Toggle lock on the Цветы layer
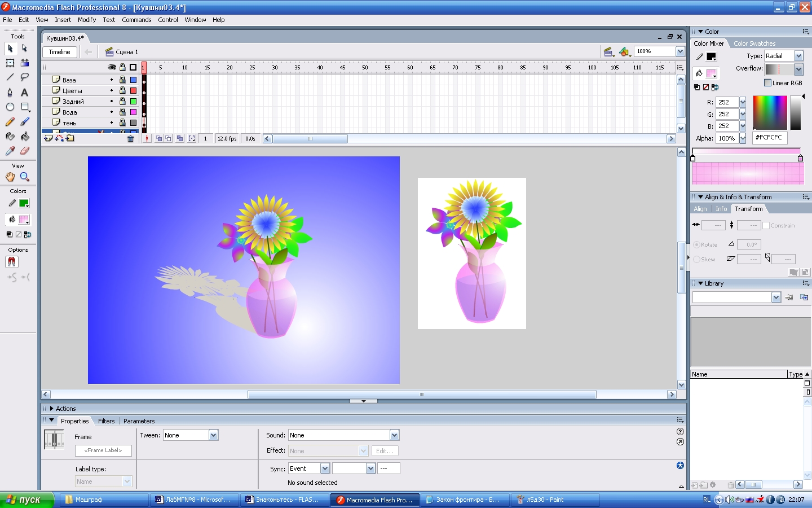812x508 pixels. pos(122,91)
